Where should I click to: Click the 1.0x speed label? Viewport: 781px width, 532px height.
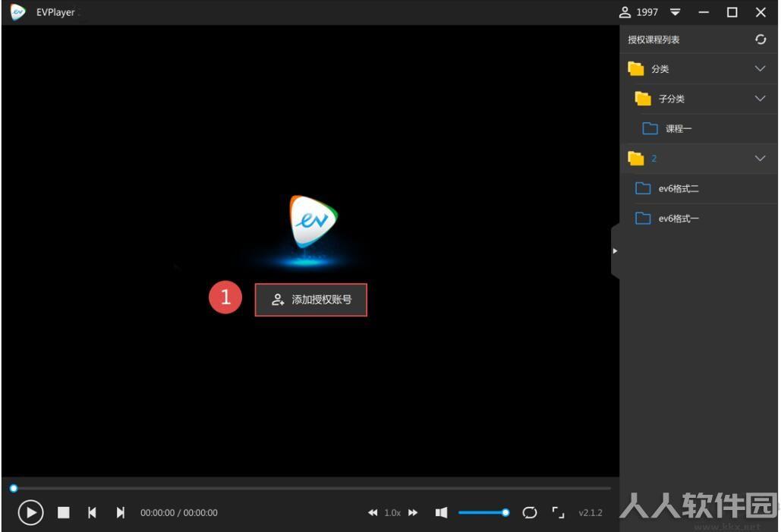pyautogui.click(x=392, y=512)
